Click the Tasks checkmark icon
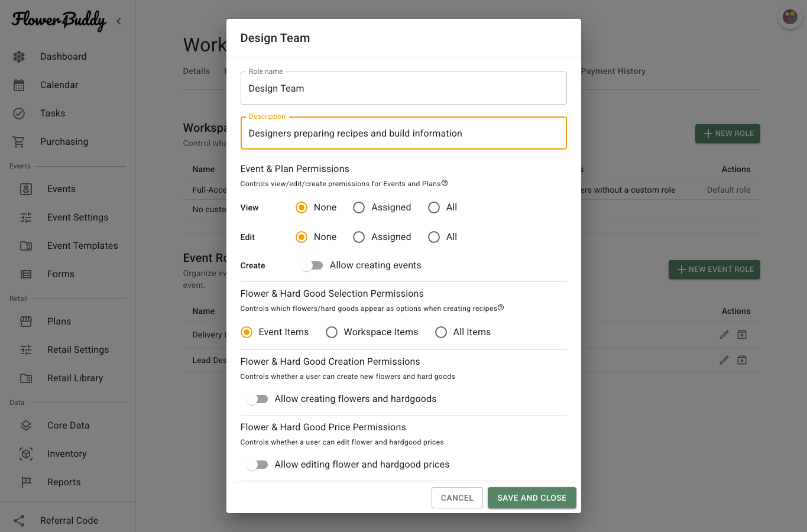Viewport: 807px width, 532px height. 19,113
